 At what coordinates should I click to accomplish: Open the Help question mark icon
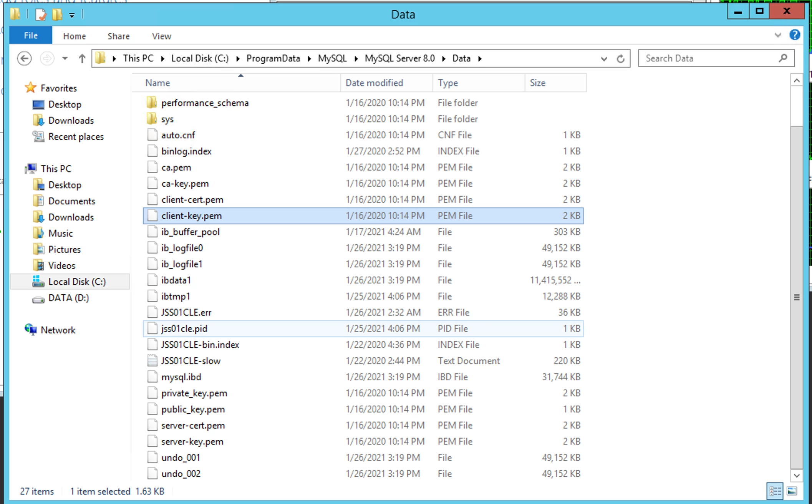[x=795, y=35]
